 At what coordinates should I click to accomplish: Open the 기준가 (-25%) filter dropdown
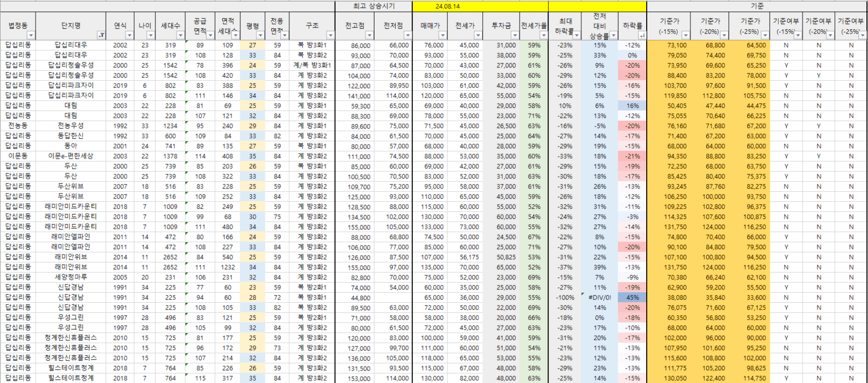(765, 36)
